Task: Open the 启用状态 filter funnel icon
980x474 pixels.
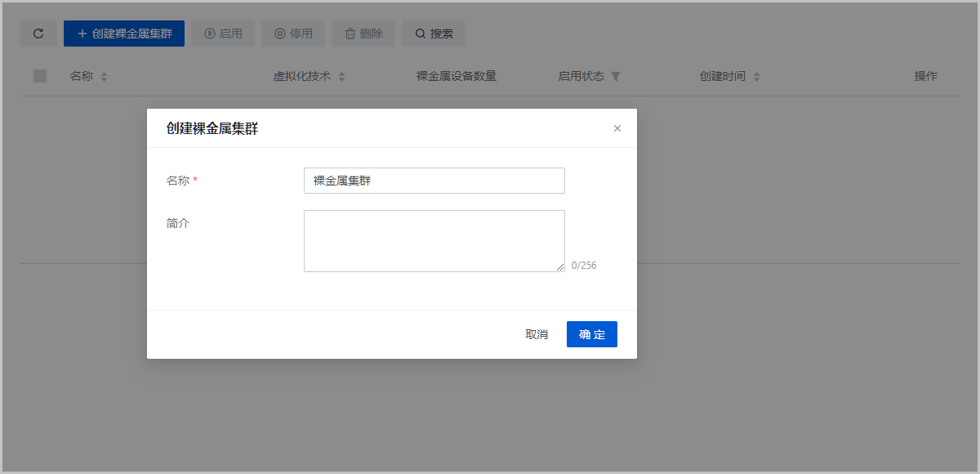Action: [x=616, y=77]
